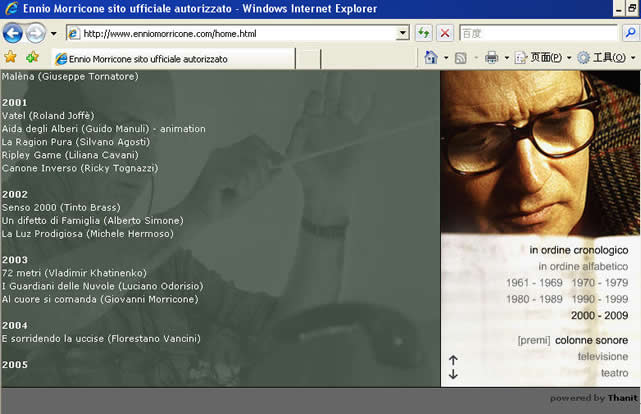
Task: Open the 页面(P) page menu
Action: [x=543, y=58]
